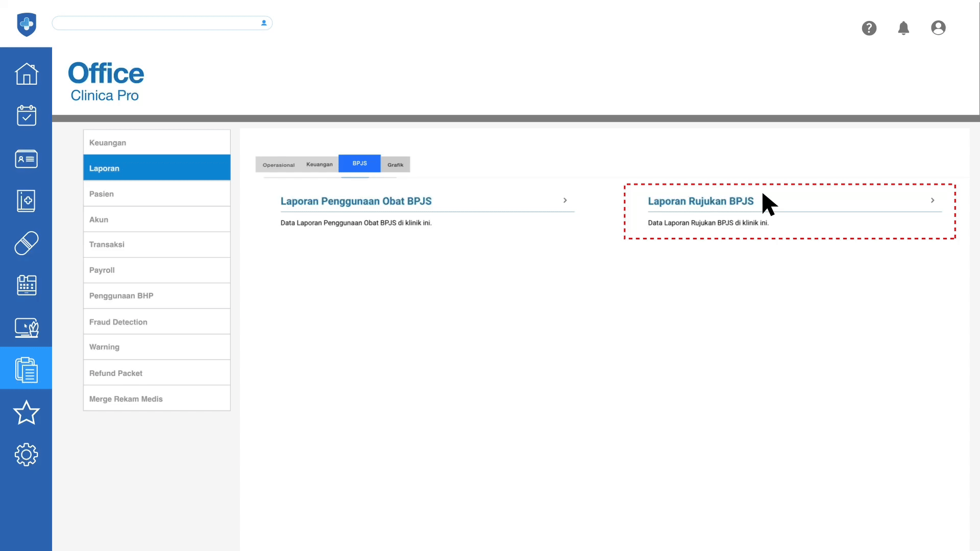Expand Laporan Rujukan BPJS chevron arrow
Screen dimensions: 980x551
coord(933,201)
